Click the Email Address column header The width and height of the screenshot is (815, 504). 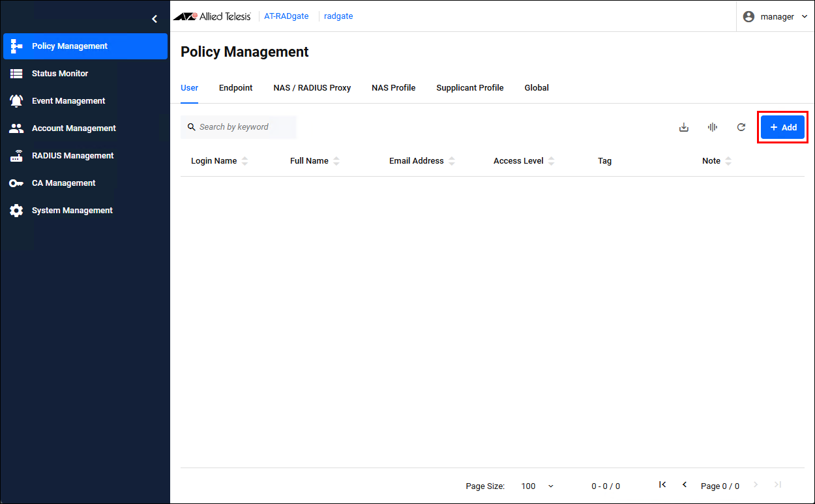(x=417, y=161)
